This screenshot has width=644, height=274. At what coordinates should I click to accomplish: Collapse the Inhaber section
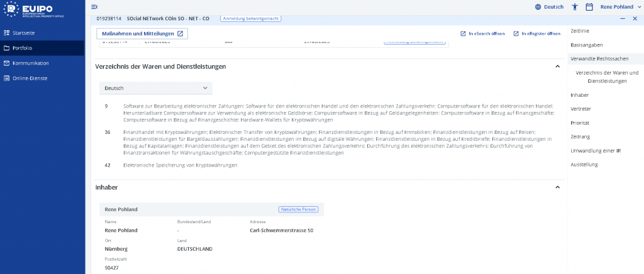coord(557,187)
